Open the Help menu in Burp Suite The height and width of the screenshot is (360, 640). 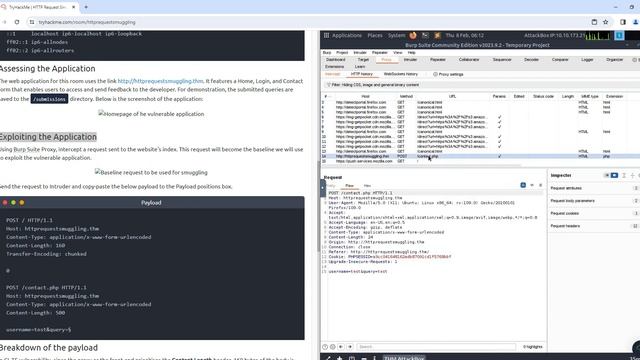click(411, 53)
